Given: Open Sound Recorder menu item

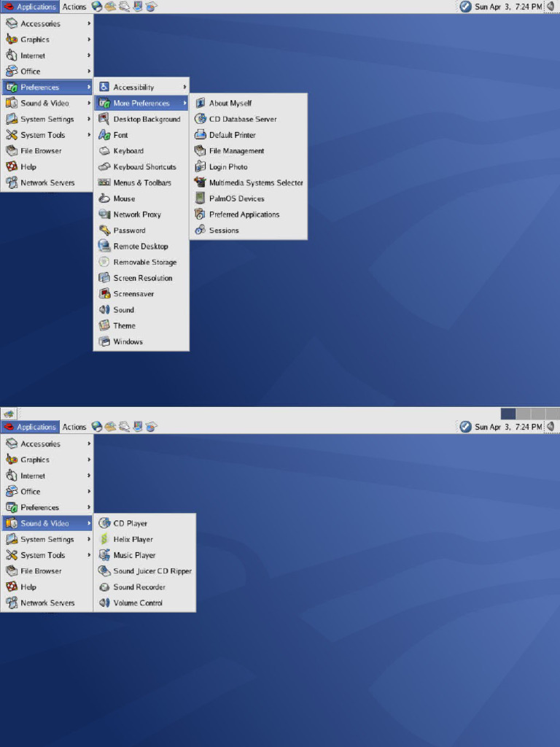Looking at the screenshot, I should [145, 587].
